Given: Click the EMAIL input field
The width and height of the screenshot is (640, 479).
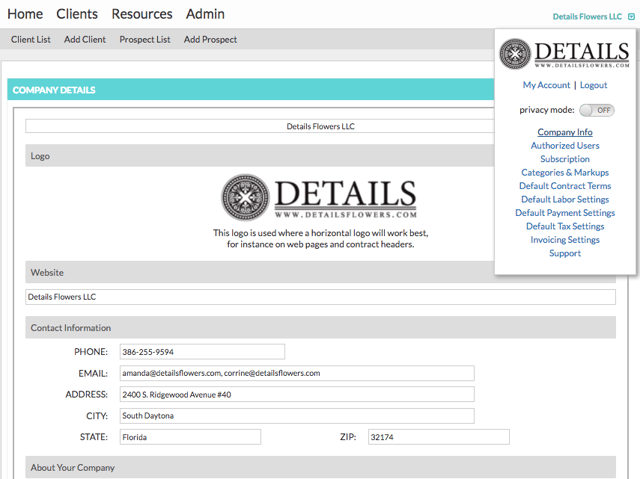Looking at the screenshot, I should (x=297, y=373).
